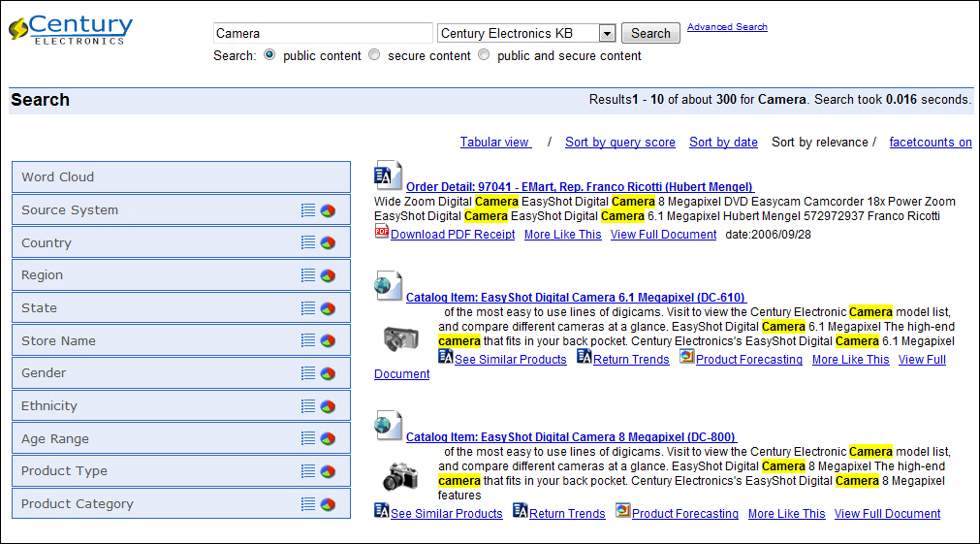Expand the Word Cloud panel
Screen dimensions: 980x544
click(181, 176)
